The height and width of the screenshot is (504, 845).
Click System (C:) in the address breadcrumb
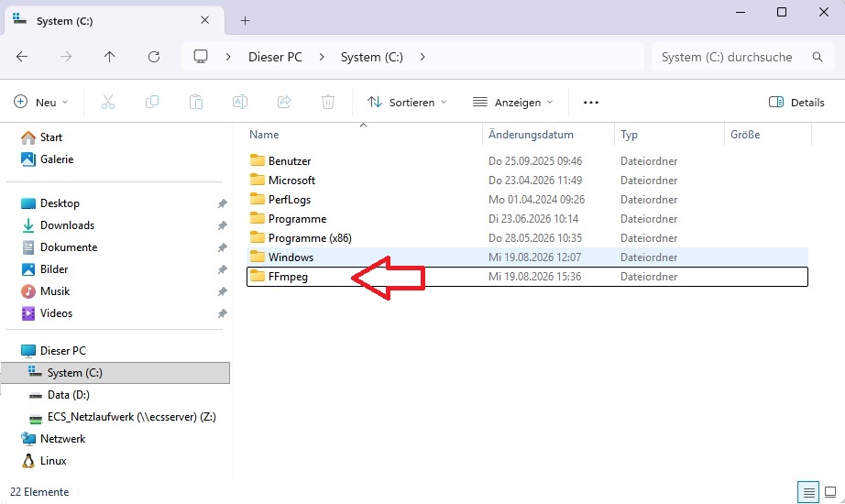372,57
